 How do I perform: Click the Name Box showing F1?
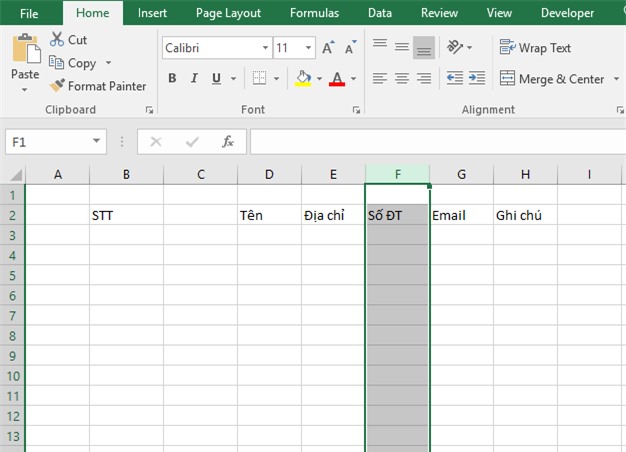(x=47, y=142)
